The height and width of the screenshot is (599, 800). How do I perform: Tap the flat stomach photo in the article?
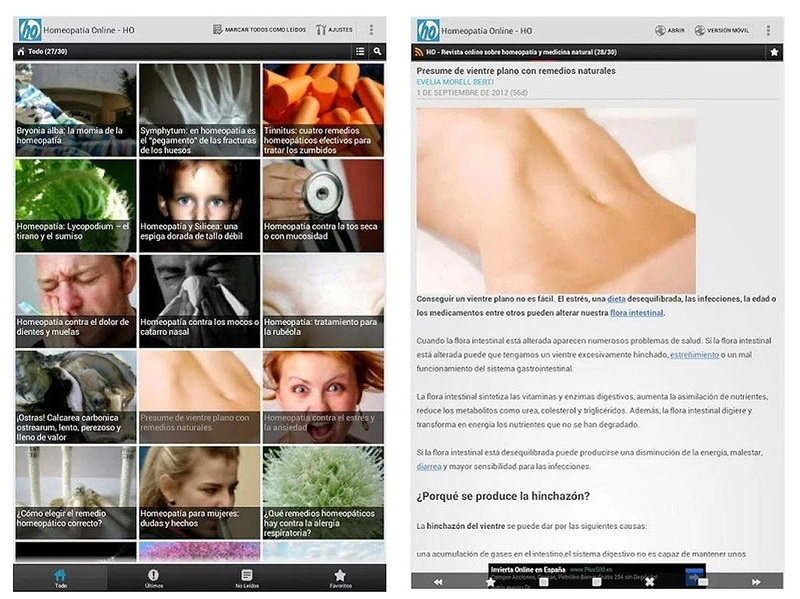(x=556, y=201)
